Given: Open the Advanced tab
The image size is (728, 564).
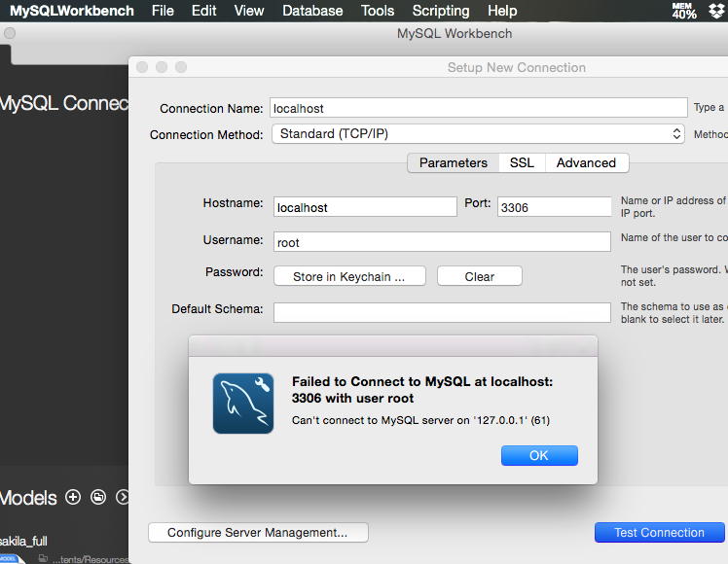Looking at the screenshot, I should [x=587, y=162].
